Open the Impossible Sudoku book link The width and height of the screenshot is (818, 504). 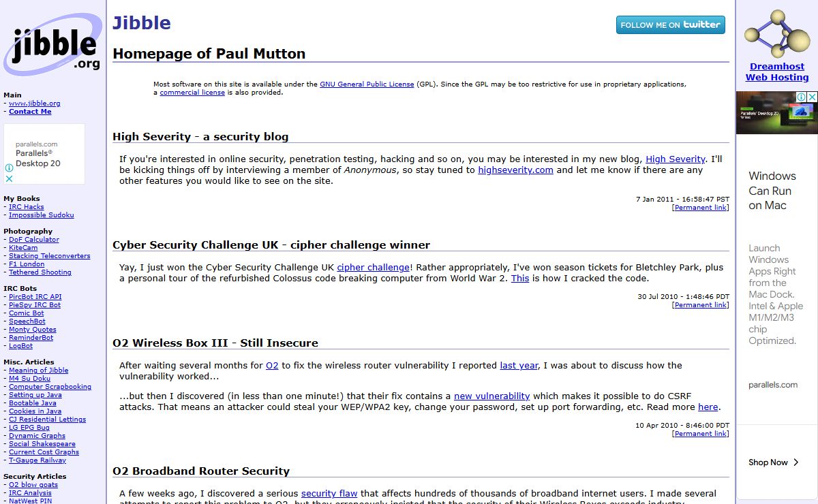41,215
